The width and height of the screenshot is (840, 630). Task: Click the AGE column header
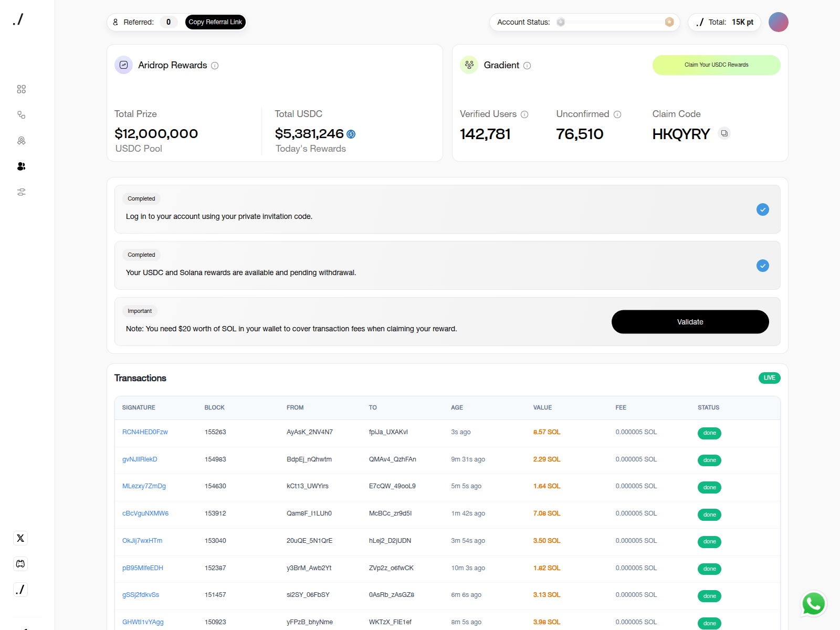click(x=457, y=407)
